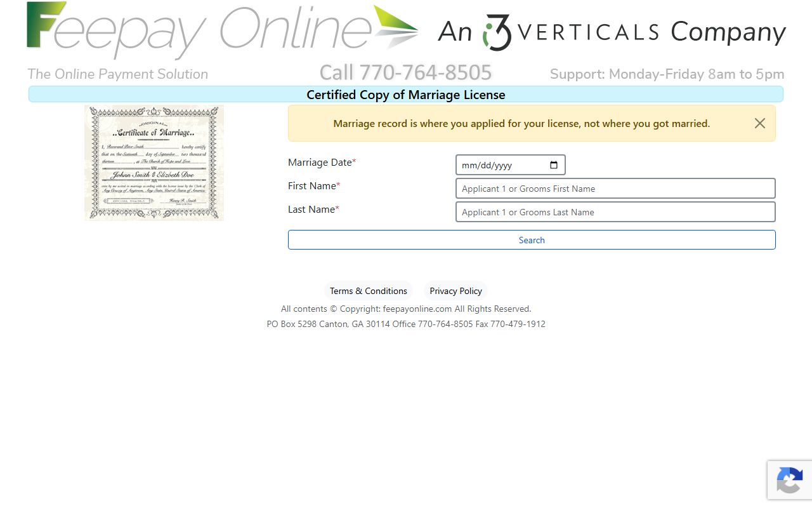The height and width of the screenshot is (508, 812).
Task: Click the Search button
Action: (532, 240)
